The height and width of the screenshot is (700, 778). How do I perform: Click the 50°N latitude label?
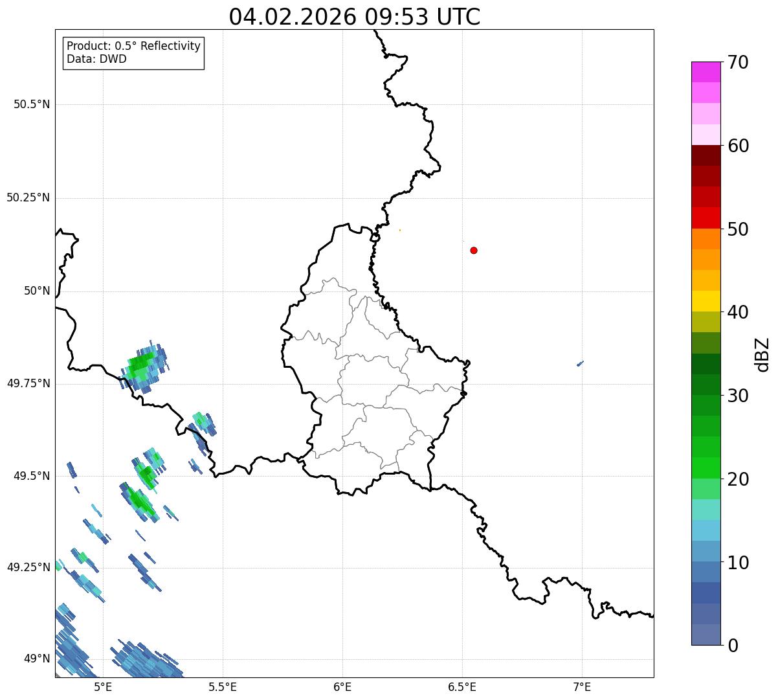[x=37, y=291]
